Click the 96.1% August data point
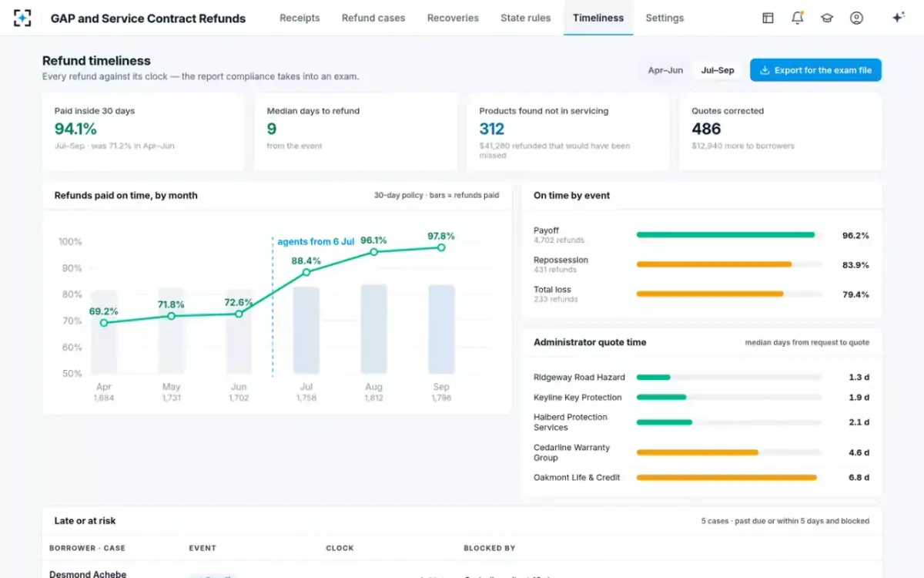This screenshot has width=924, height=578. (373, 252)
